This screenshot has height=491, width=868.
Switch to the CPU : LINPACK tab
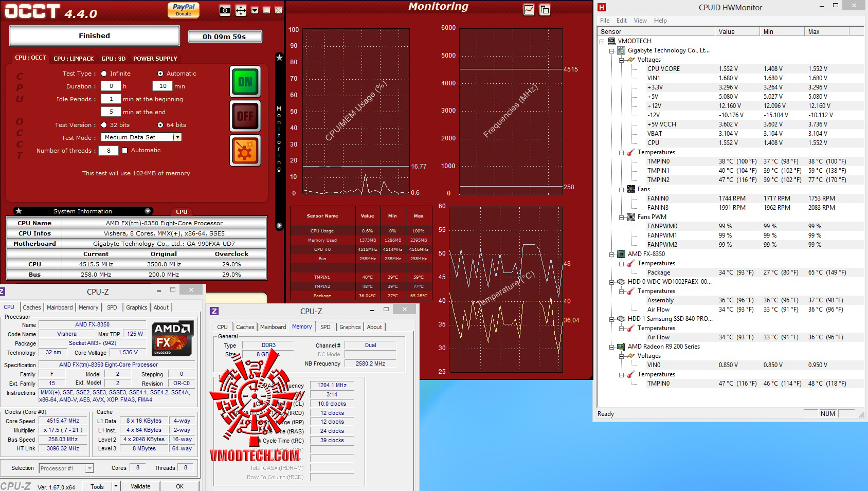coord(74,59)
